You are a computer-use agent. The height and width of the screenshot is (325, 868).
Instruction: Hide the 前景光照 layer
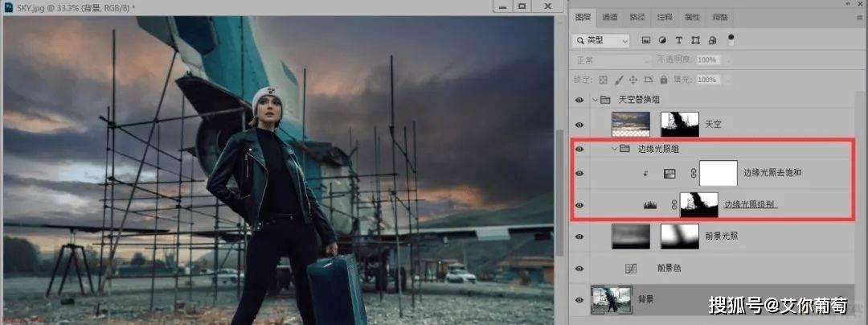(579, 237)
